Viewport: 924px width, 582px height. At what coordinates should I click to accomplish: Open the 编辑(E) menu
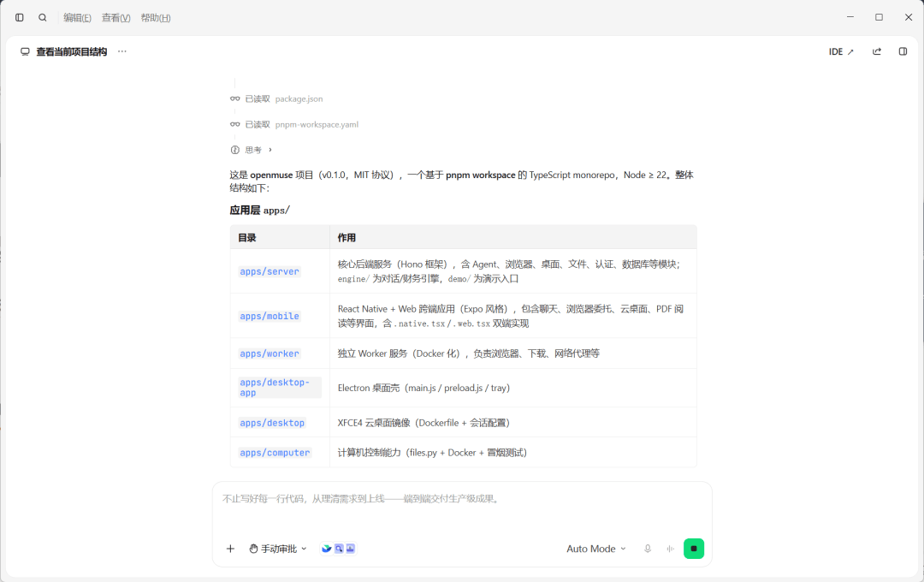tap(77, 18)
